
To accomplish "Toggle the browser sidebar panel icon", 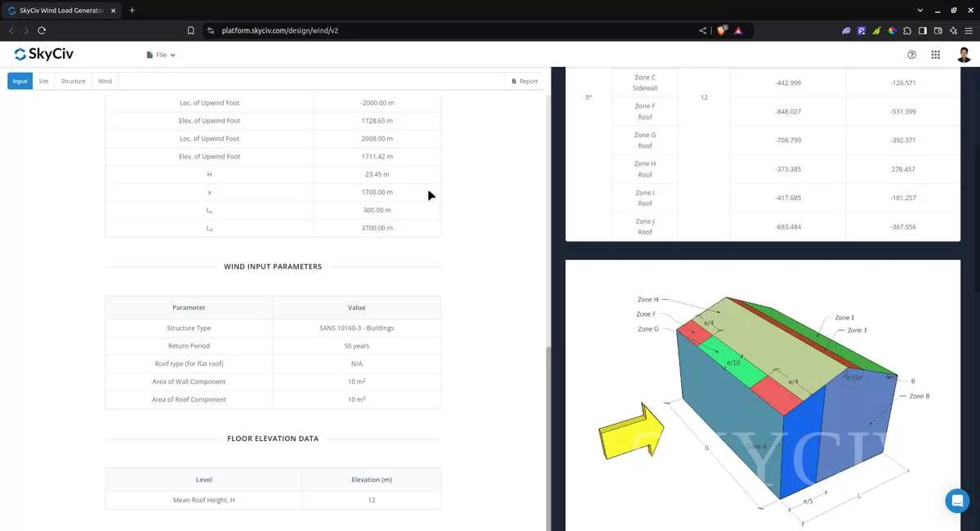I will (x=923, y=30).
